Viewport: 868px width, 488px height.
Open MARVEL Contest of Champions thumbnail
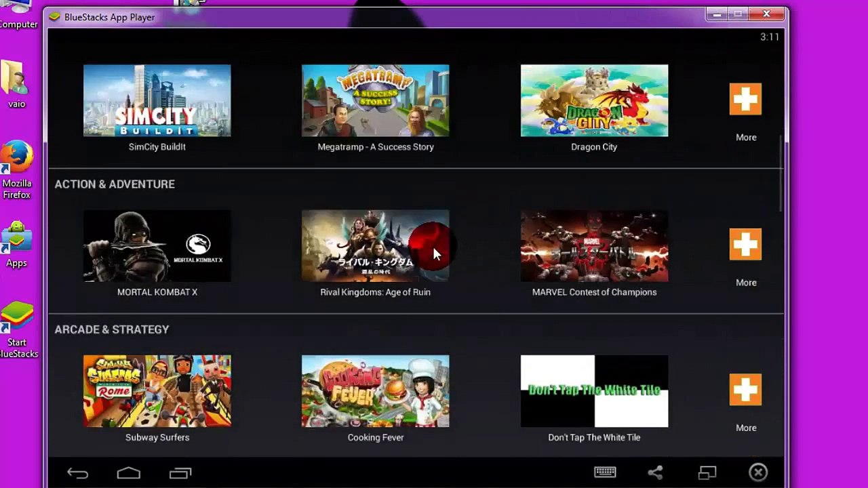pos(594,246)
